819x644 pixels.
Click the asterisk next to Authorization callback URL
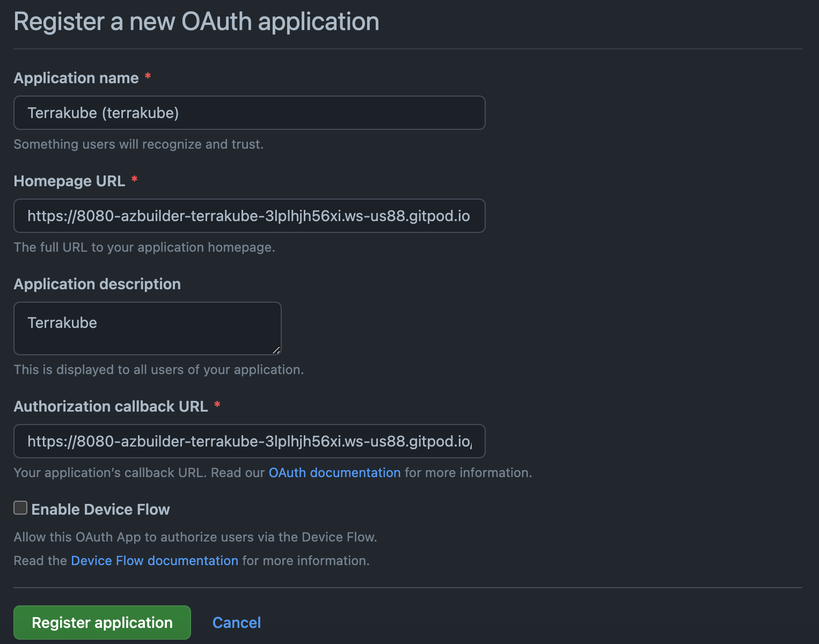pyautogui.click(x=217, y=405)
